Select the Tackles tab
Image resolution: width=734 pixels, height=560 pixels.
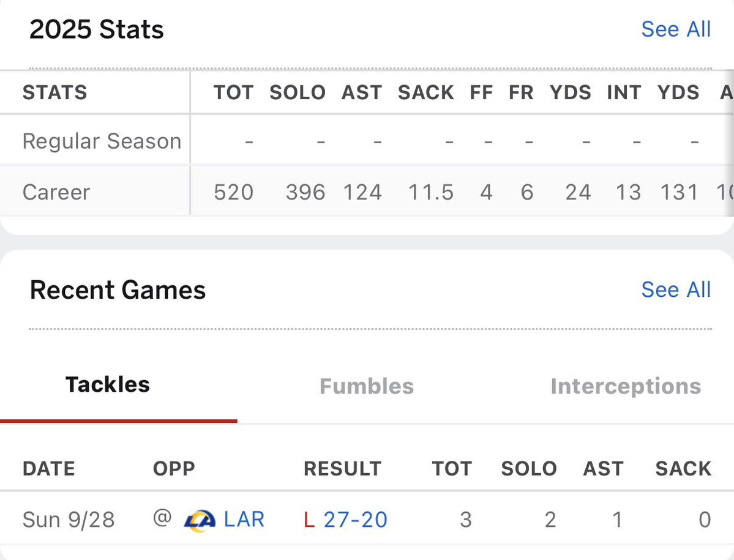click(x=108, y=385)
